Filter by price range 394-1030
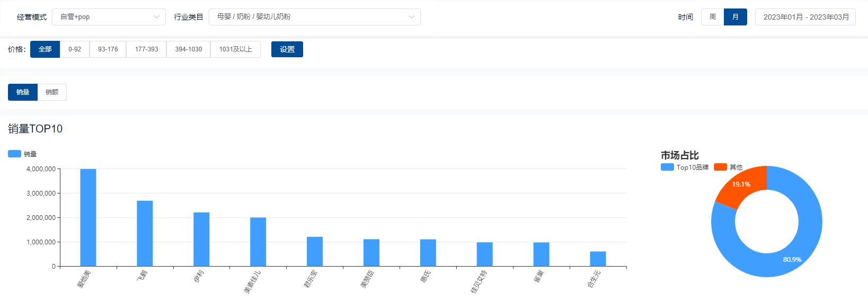868x300 pixels. pos(189,49)
